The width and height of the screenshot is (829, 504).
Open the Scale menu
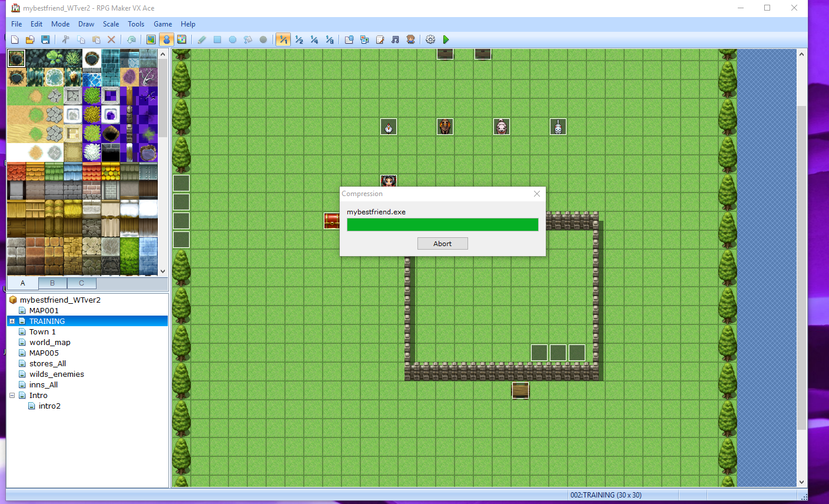111,24
